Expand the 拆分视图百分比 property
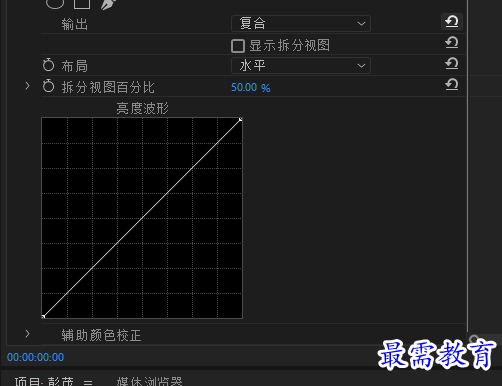The height and width of the screenshot is (386, 502). pos(27,86)
